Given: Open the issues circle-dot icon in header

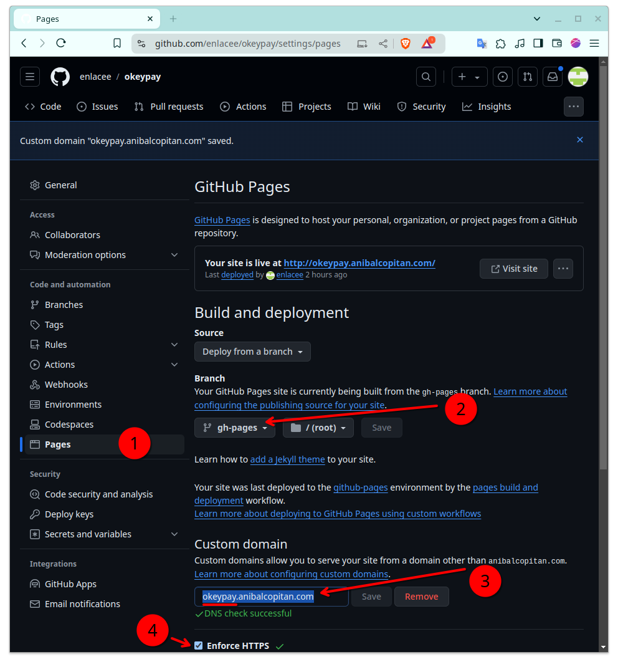Looking at the screenshot, I should click(x=503, y=77).
